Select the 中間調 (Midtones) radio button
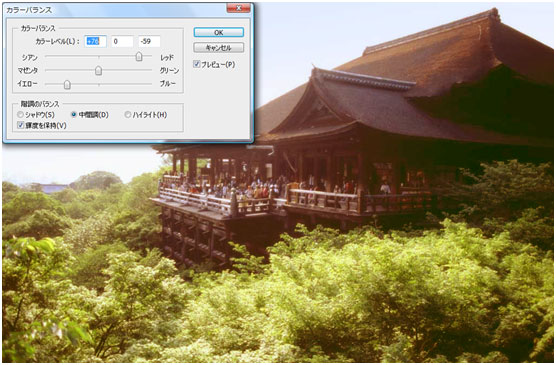Screen dimensions: 556x365 [x=74, y=115]
